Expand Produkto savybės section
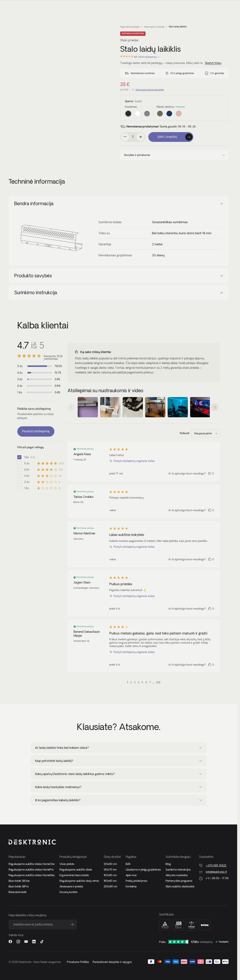 [118, 275]
